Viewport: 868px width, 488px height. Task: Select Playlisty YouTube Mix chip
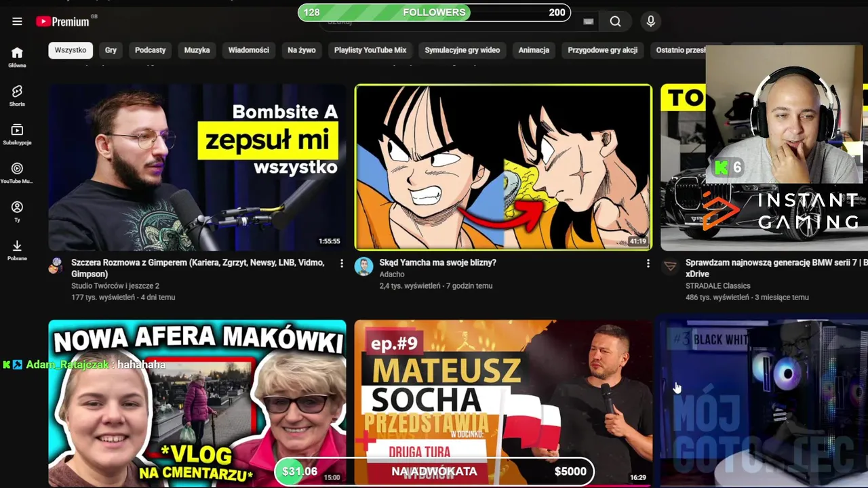pos(370,50)
